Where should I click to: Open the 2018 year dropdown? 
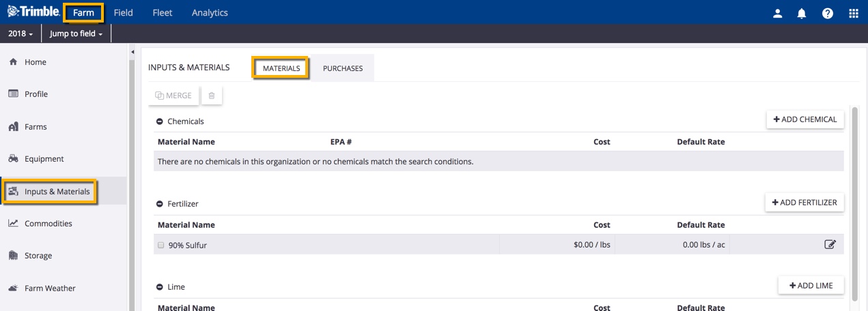click(20, 34)
